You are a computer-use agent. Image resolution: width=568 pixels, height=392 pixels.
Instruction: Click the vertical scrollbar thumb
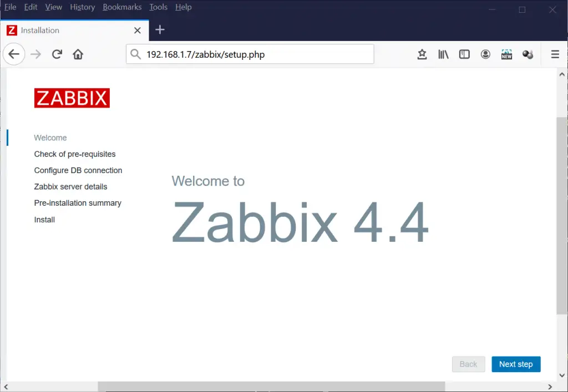(562, 216)
